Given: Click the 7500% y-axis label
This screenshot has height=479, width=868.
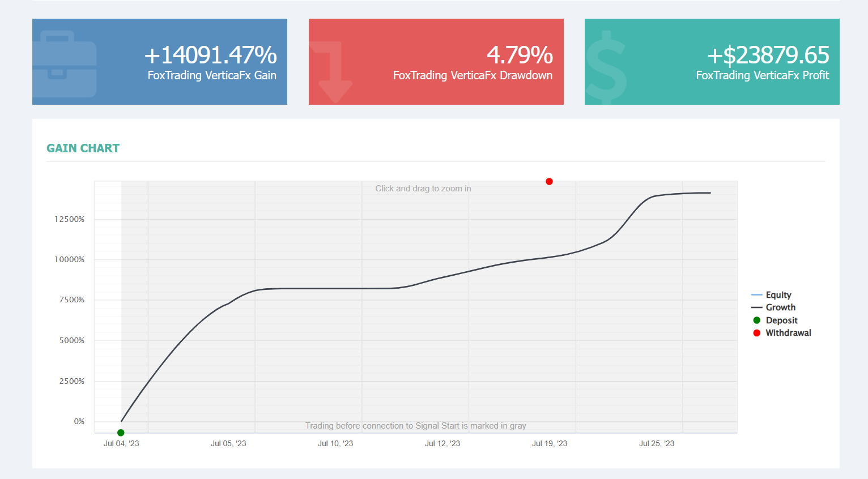Looking at the screenshot, I should [72, 300].
